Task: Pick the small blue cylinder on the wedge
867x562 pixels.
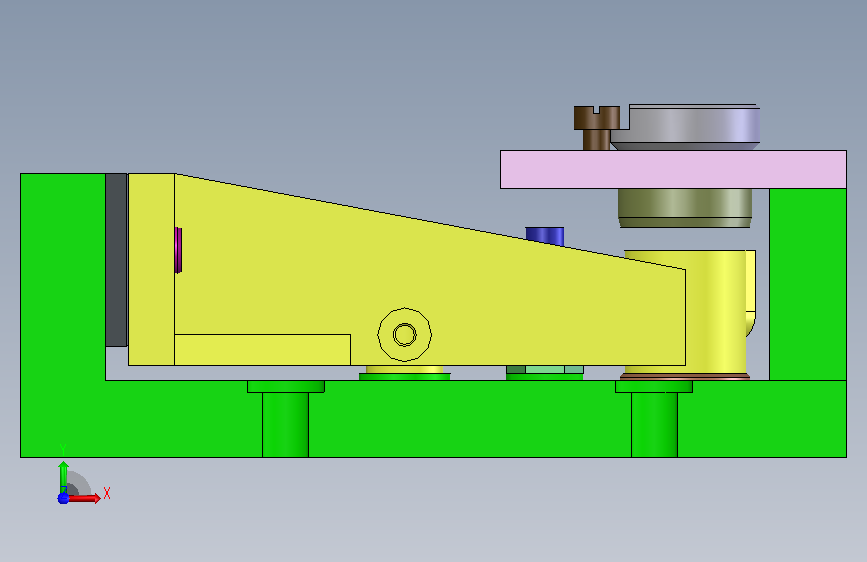Action: (x=545, y=235)
